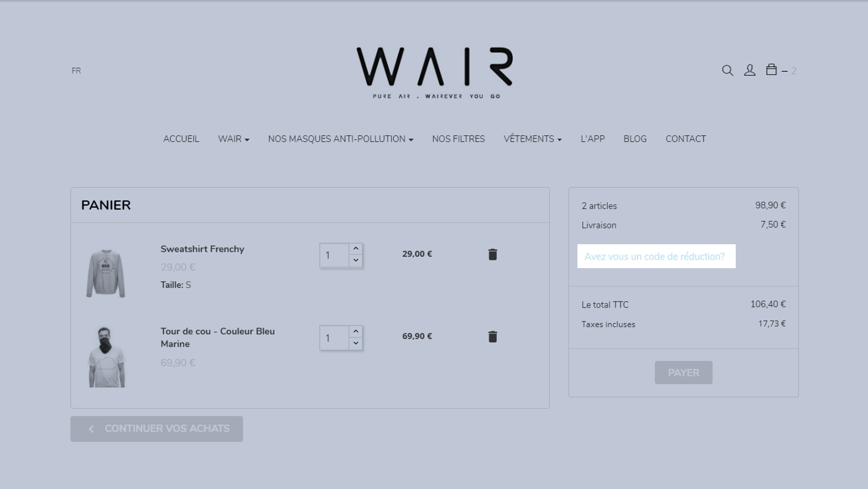Increase Sweatshirt Frenchy quantity with up arrow

[x=356, y=248]
